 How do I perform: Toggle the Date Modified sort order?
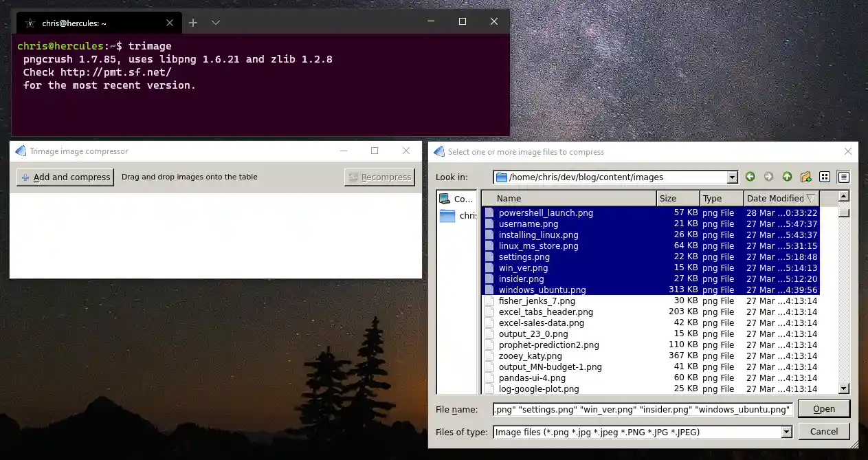780,198
